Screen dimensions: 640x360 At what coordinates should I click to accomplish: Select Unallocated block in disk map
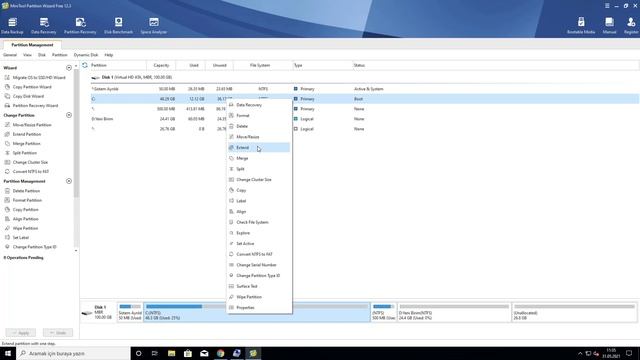[x=574, y=312]
